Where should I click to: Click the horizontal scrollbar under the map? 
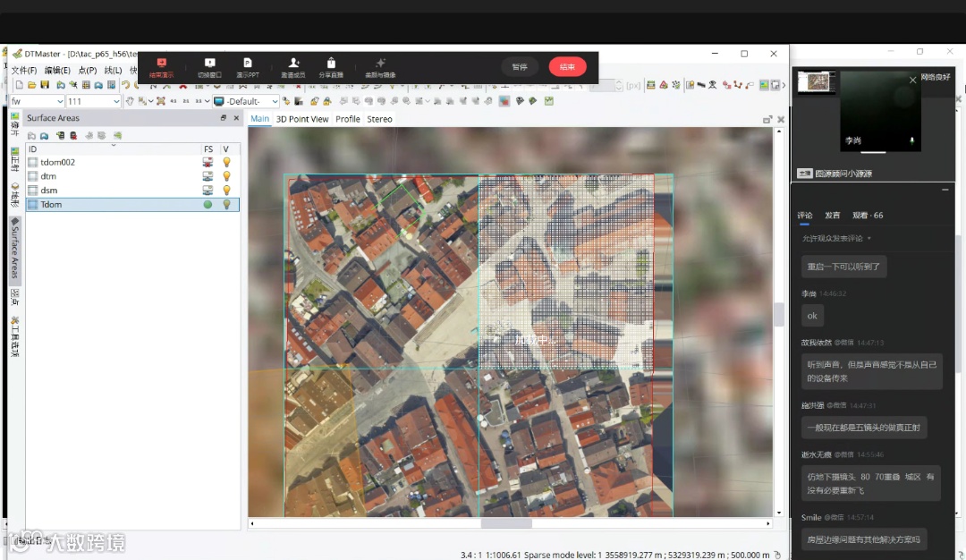[506, 523]
